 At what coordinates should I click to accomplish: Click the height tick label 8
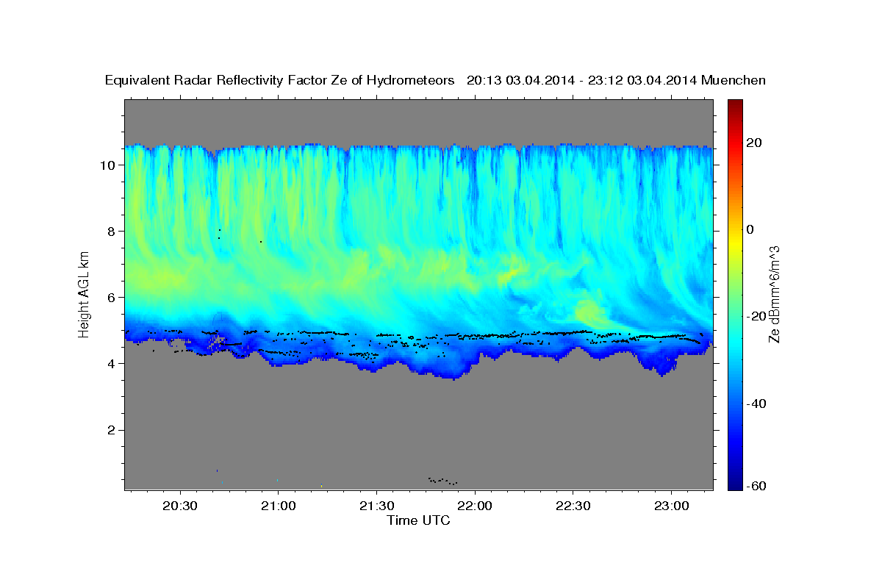[x=112, y=231]
